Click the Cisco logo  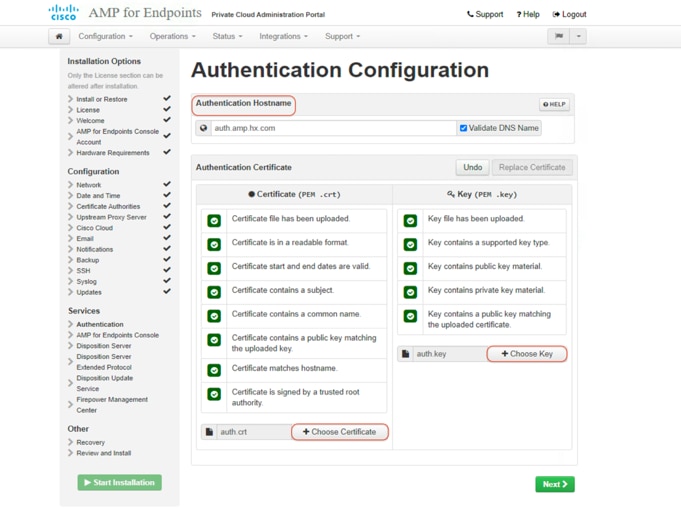point(63,13)
